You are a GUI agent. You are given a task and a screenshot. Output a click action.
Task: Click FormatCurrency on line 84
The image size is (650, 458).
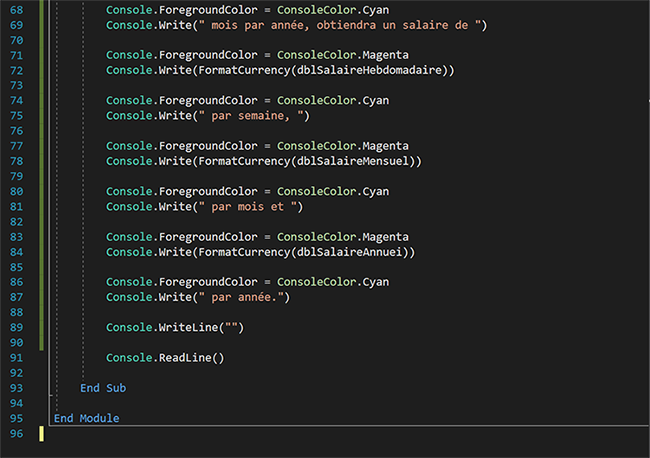[x=244, y=252]
